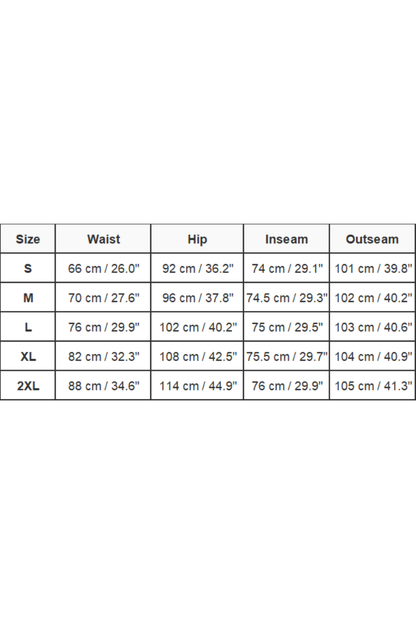416x624 pixels.
Task: Select the S size row label
Action: (x=27, y=268)
